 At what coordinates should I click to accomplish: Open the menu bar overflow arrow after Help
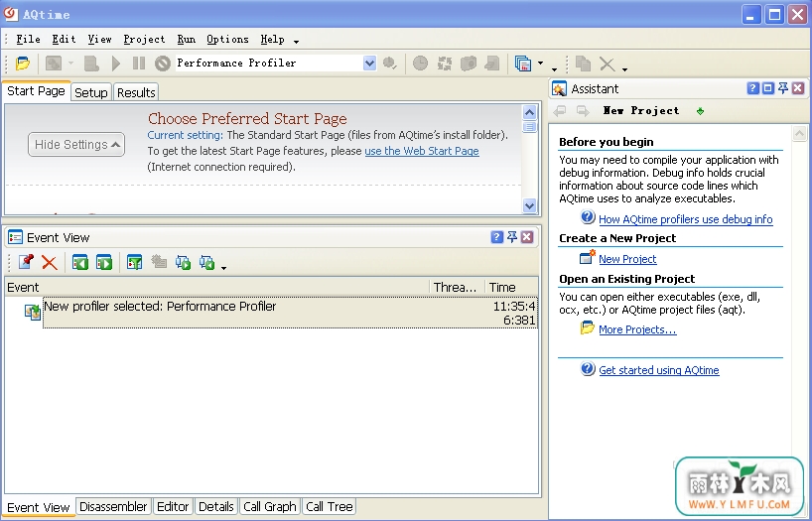(296, 42)
